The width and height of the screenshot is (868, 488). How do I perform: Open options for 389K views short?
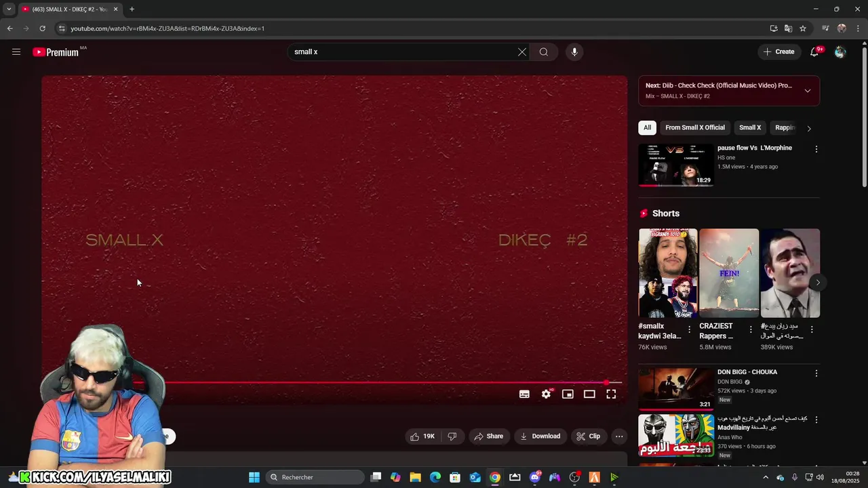point(812,329)
